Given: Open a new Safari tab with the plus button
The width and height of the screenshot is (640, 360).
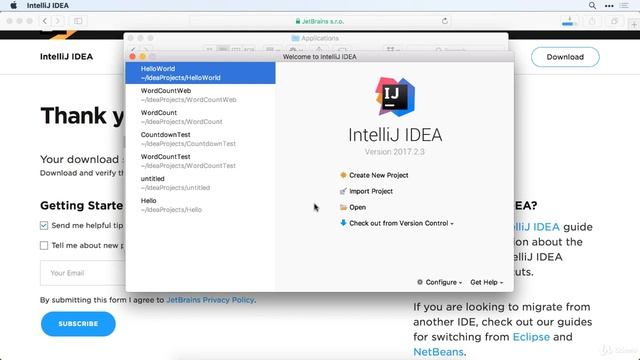Looking at the screenshot, I should pos(634,24).
